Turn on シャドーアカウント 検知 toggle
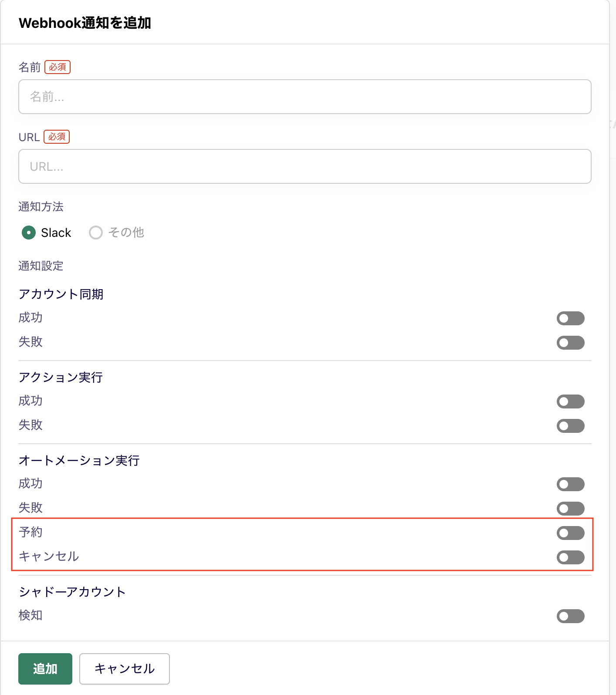Viewport: 616px width, 695px height. (x=570, y=616)
